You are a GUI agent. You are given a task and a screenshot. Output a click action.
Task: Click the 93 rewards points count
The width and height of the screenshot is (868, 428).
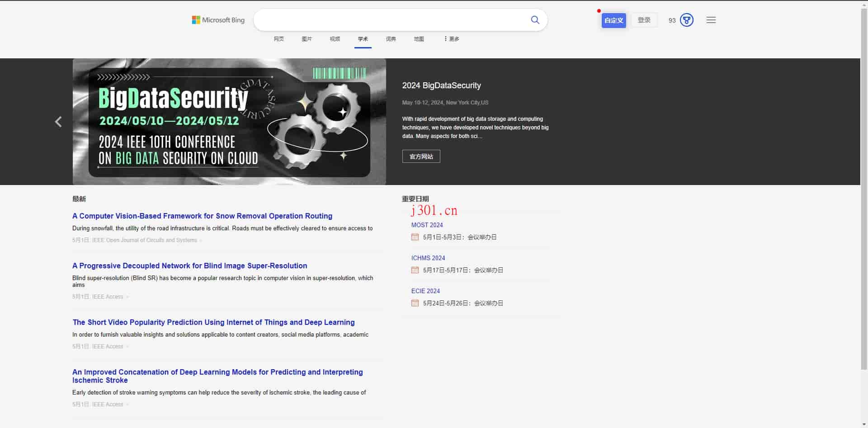click(672, 20)
